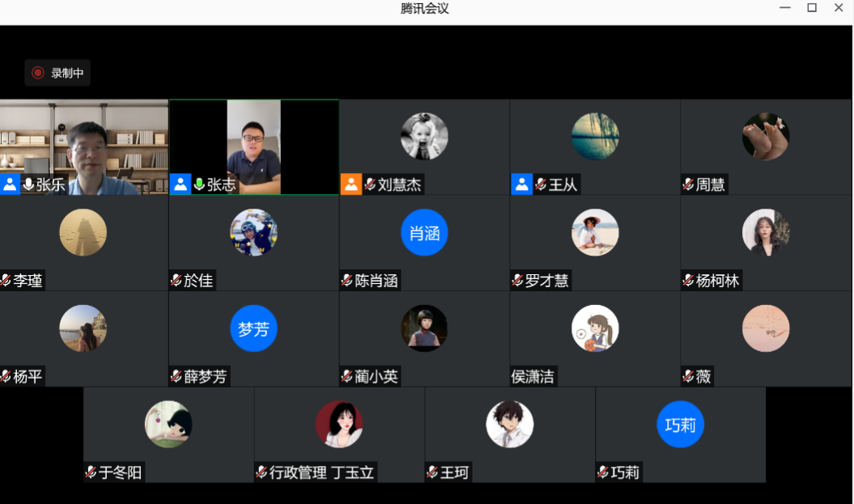Click the 录制中 recording status label

[67, 73]
